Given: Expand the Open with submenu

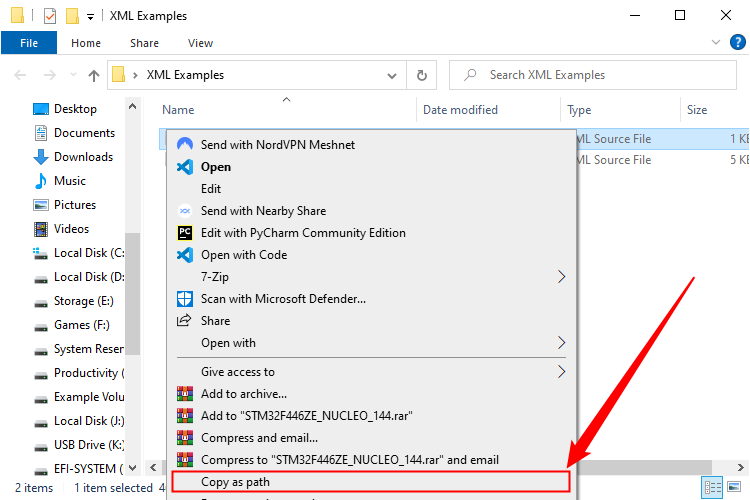Looking at the screenshot, I should point(561,343).
